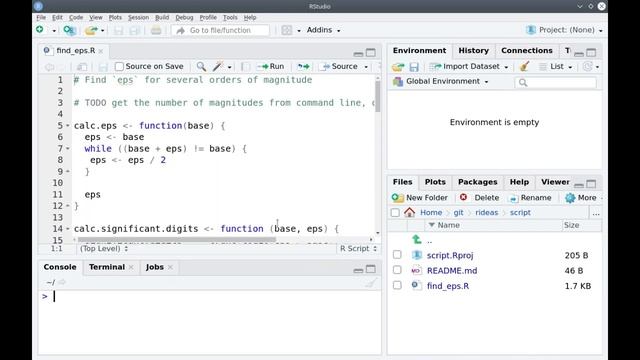This screenshot has width=640, height=360.
Task: Open the Debug menu
Action: coord(184,18)
